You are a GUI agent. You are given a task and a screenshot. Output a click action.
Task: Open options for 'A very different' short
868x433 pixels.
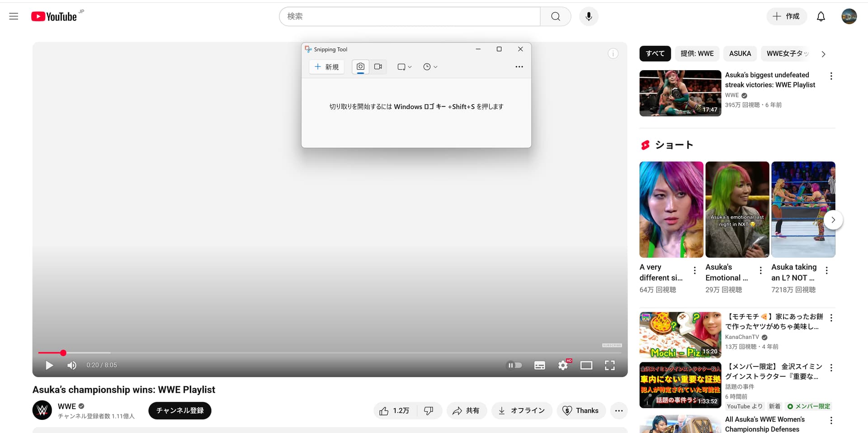click(x=695, y=271)
